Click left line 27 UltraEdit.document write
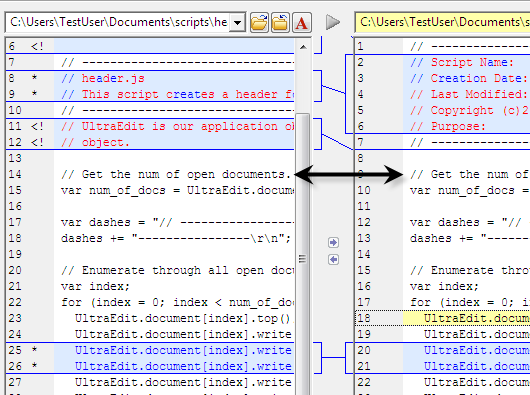 [183, 382]
